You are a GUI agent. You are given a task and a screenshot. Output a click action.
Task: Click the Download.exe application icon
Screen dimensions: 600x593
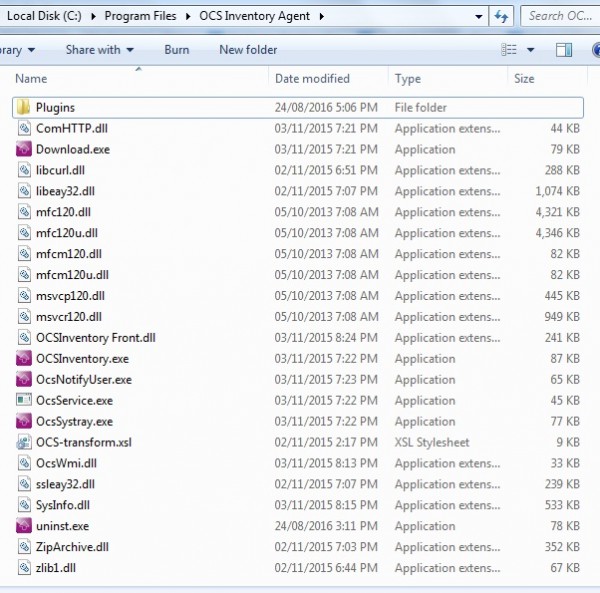[x=24, y=149]
